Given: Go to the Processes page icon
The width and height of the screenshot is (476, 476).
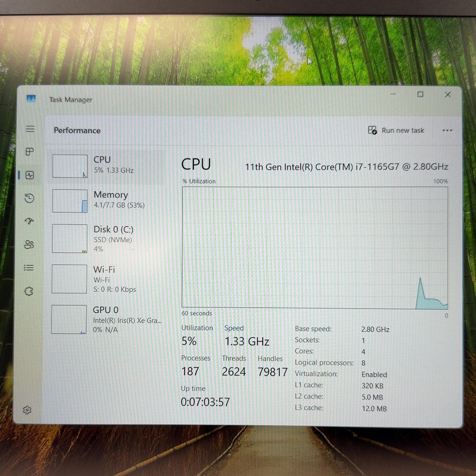Looking at the screenshot, I should (x=30, y=152).
